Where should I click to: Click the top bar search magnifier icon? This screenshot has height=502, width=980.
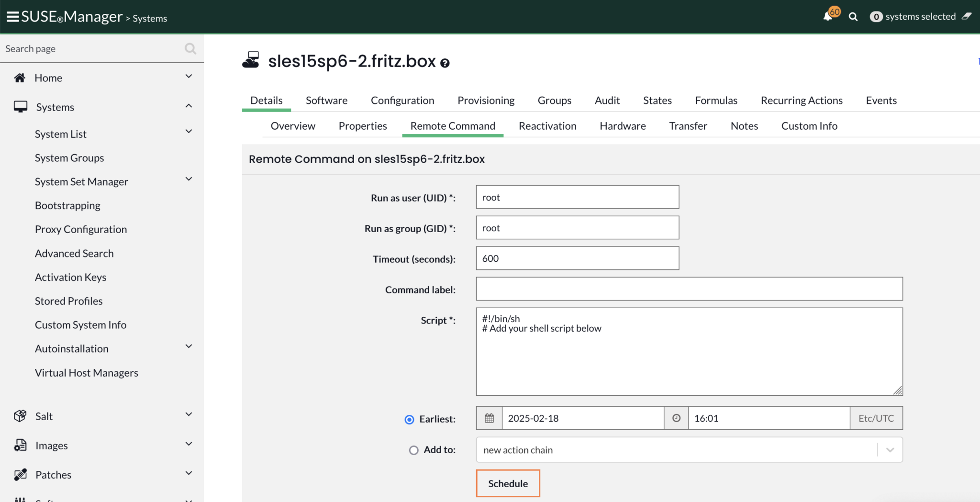(853, 17)
